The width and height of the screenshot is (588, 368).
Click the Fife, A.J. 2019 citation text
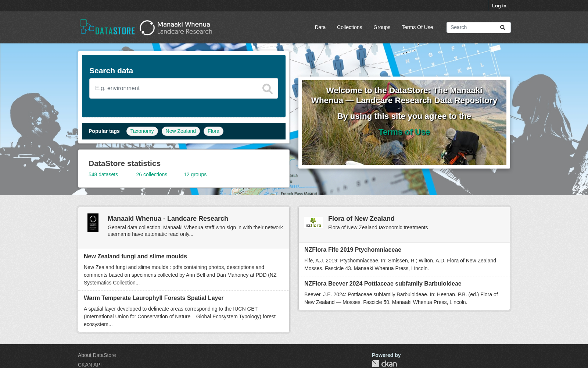402,265
